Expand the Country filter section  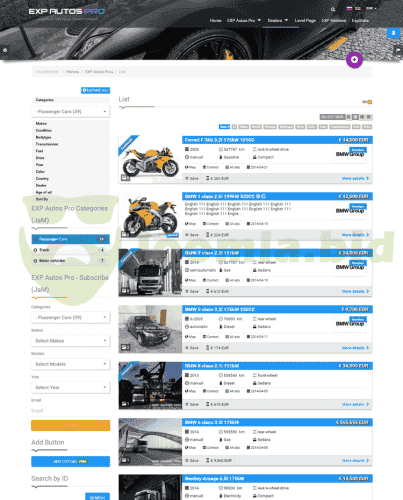point(42,179)
